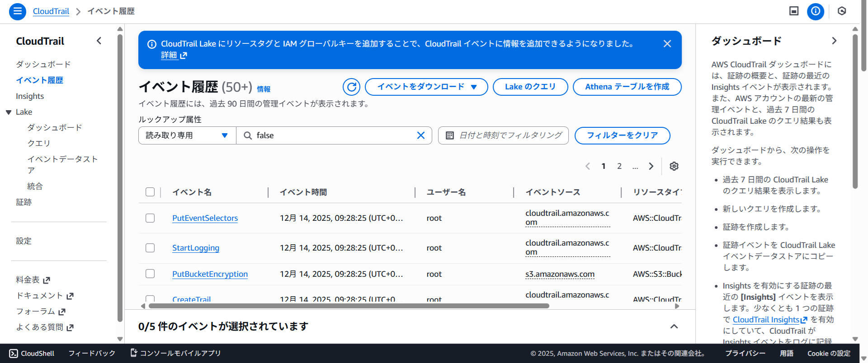Navigate to the Trails sidebar item
868x363 pixels.
pos(24,202)
